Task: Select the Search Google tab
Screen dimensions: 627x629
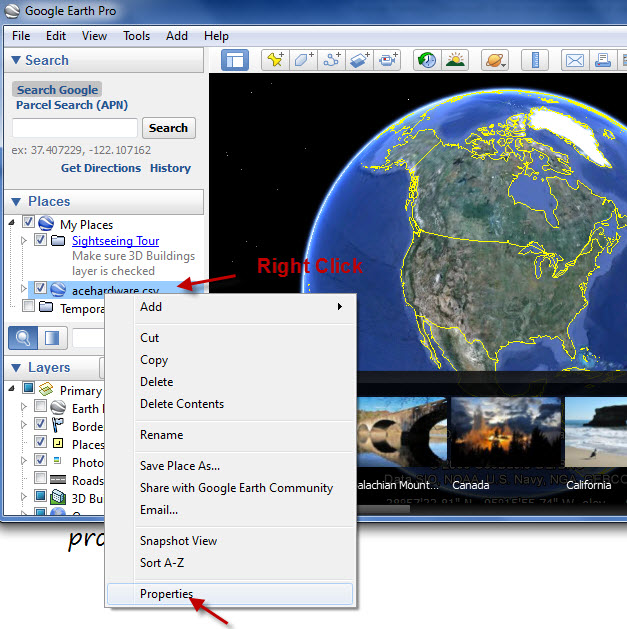Action: 57,89
